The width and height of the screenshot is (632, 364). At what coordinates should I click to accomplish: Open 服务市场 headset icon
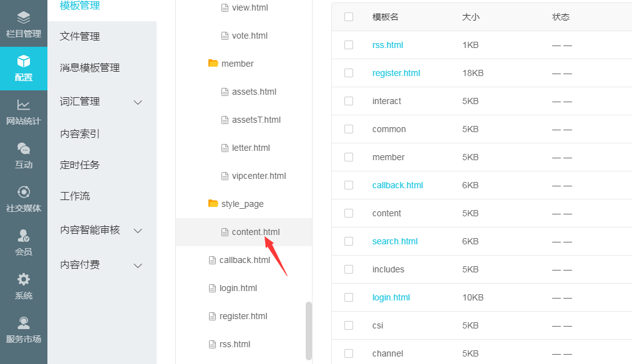(24, 323)
